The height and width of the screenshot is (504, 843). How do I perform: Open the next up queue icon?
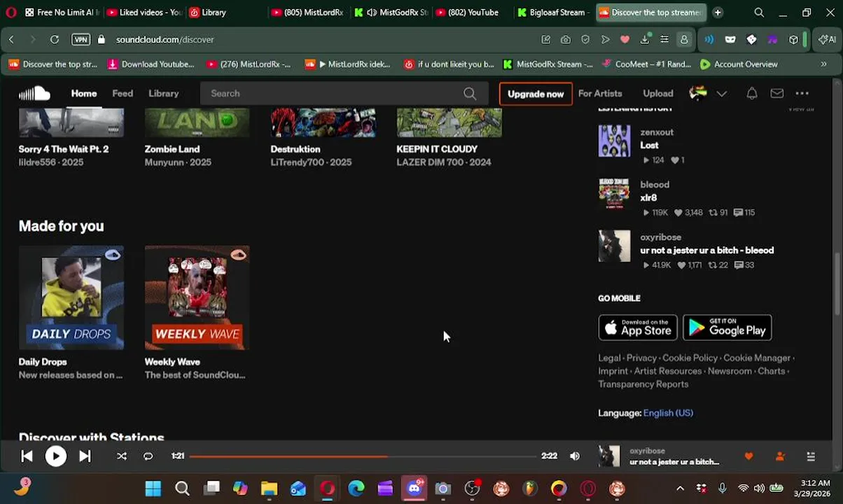(x=811, y=456)
